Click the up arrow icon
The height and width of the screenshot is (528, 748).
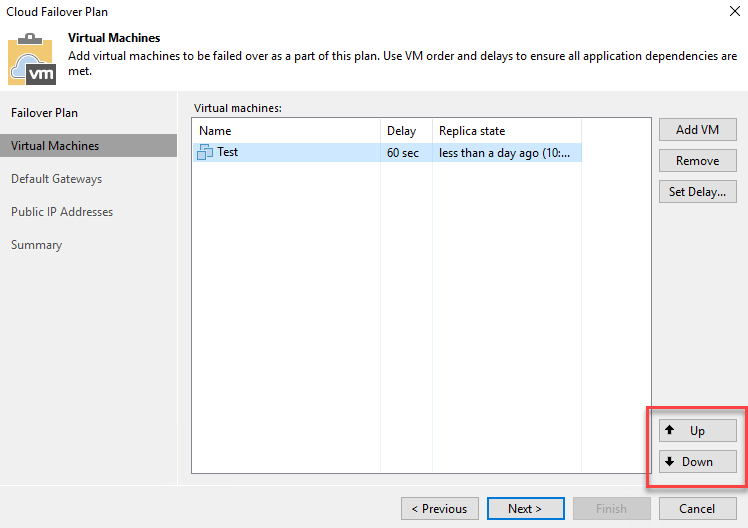669,430
